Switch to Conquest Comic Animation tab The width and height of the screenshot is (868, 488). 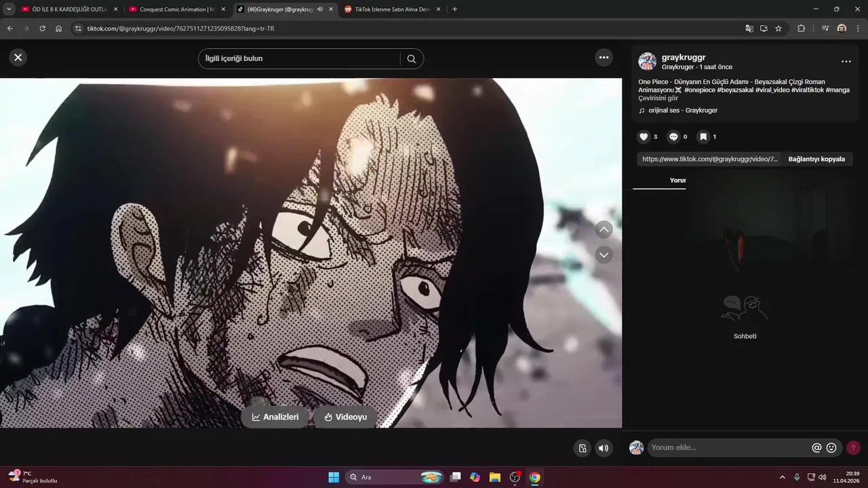(x=176, y=9)
